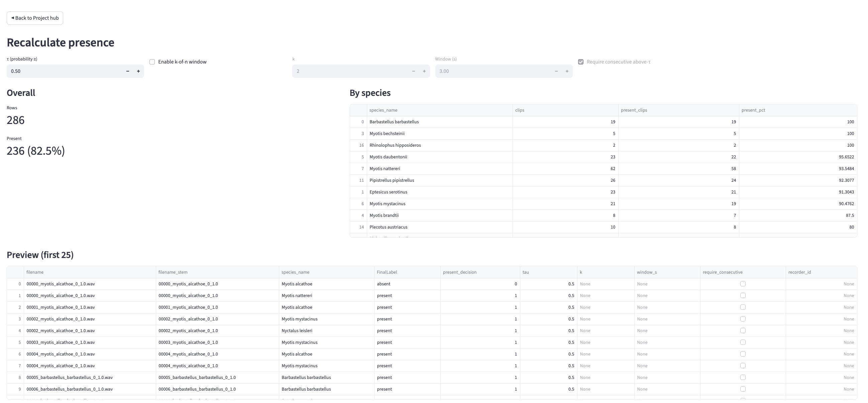Click the plus icon on the k field
This screenshot has height=403, width=868.
(424, 71)
